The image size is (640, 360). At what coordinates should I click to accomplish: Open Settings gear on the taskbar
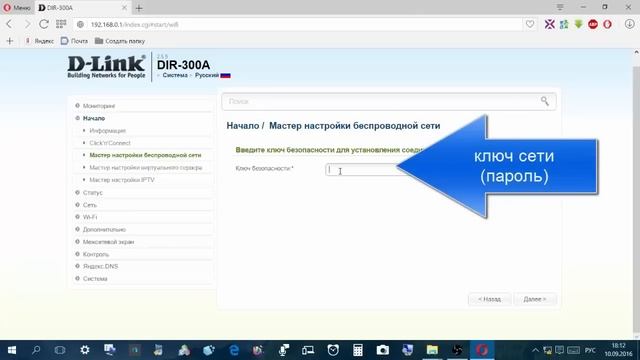(84, 350)
